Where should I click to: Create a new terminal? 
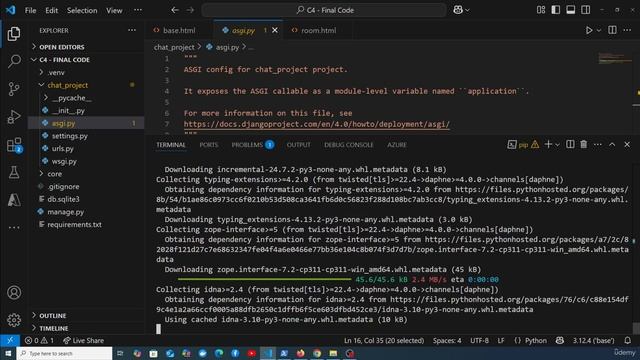click(548, 144)
